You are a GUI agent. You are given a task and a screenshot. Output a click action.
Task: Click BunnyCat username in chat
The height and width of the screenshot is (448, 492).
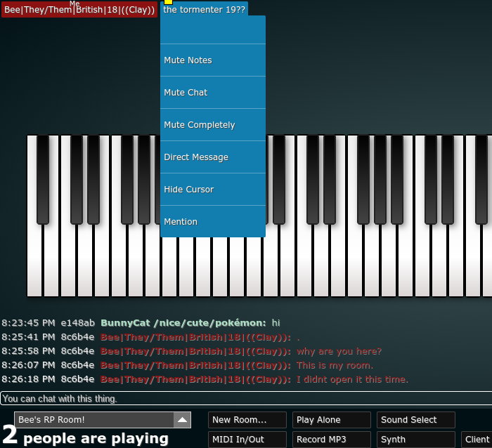[x=183, y=323]
